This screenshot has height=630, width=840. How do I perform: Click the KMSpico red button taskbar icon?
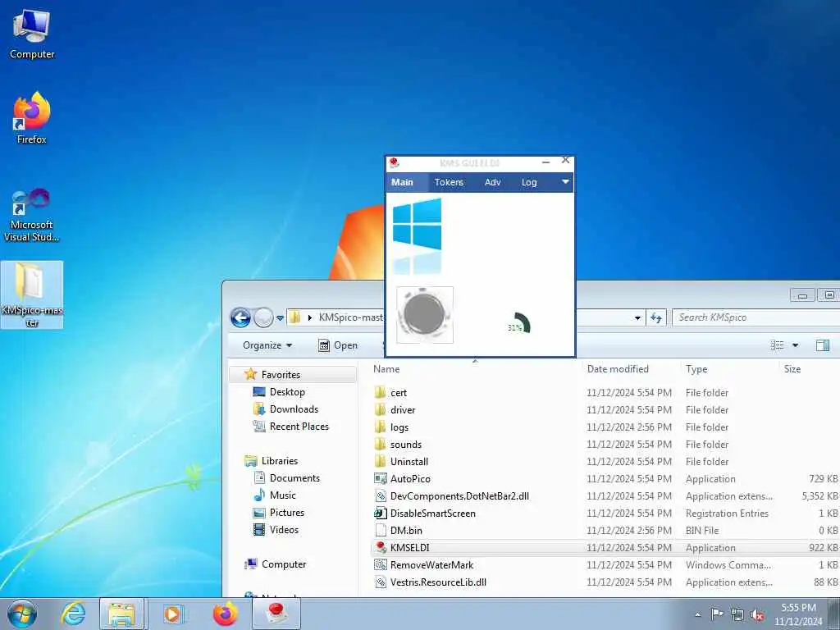click(276, 614)
